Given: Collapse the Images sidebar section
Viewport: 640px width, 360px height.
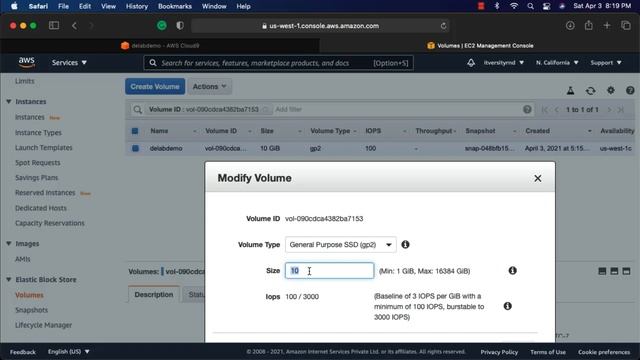Looking at the screenshot, I should [9, 244].
